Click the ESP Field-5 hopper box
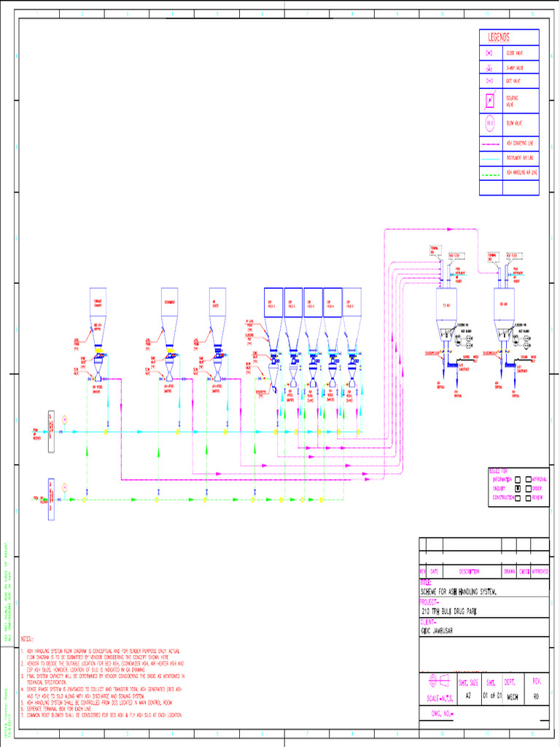 click(352, 302)
